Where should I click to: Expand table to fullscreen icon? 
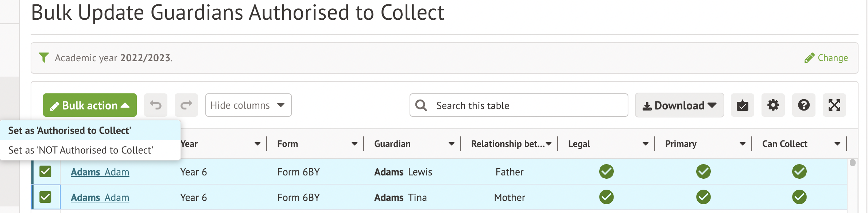tap(834, 105)
